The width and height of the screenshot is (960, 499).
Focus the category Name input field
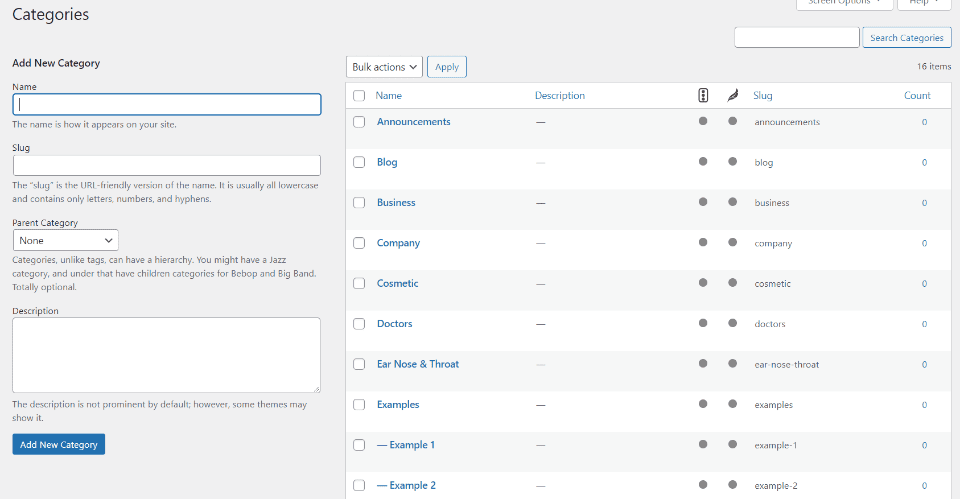[x=167, y=104]
